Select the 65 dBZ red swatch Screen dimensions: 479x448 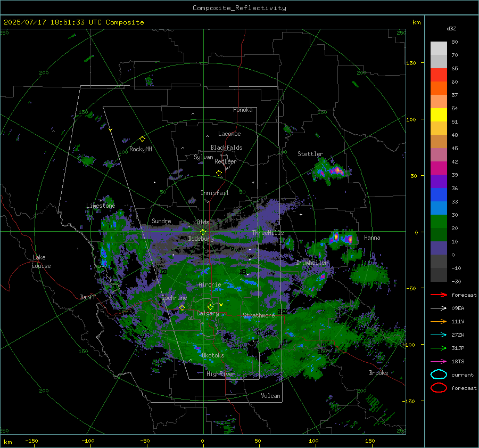pos(439,75)
